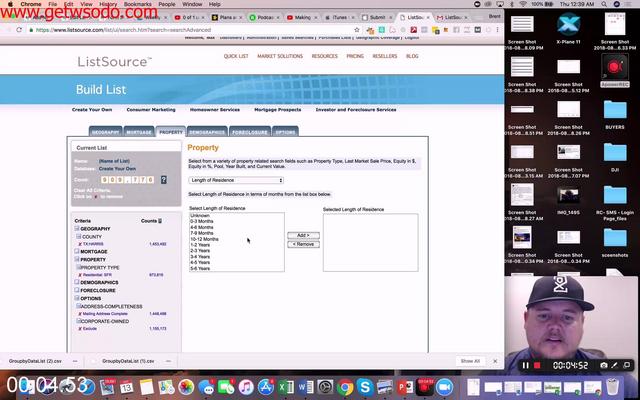Select 5-6 Years in residence list
This screenshot has width=640, height=400.
[200, 269]
